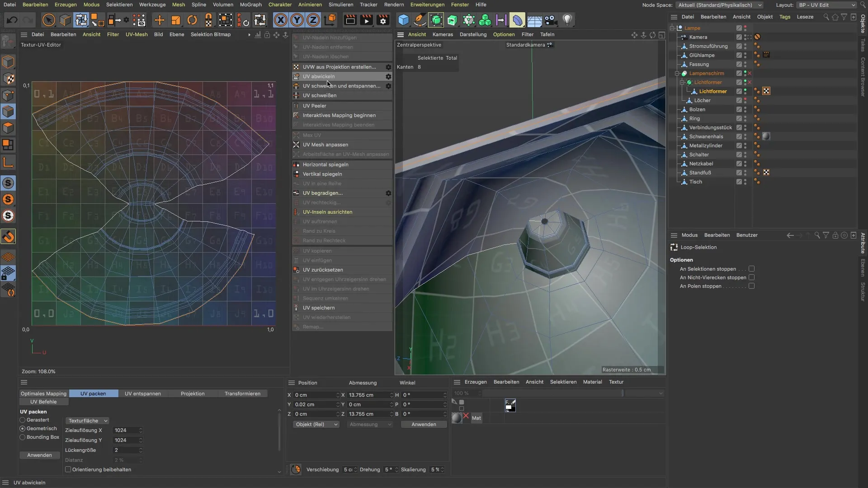
Task: Click the Lückengröße value field
Action: pyautogui.click(x=128, y=450)
